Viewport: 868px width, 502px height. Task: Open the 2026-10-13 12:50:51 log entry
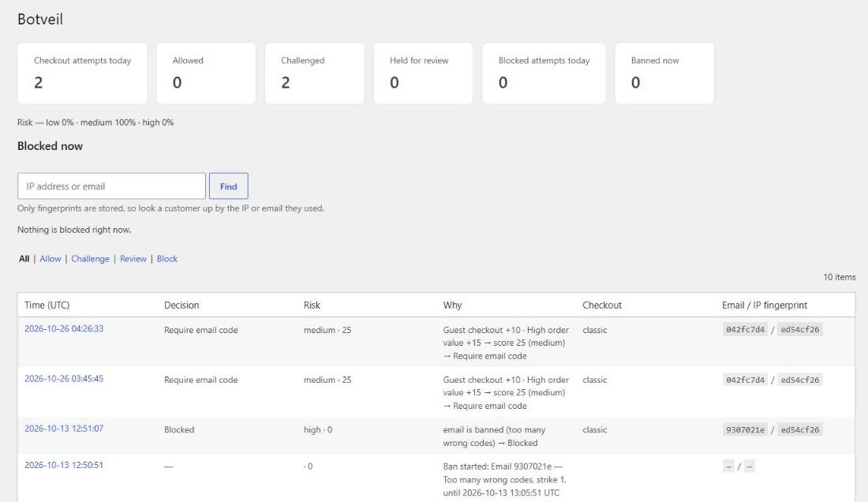(x=64, y=465)
